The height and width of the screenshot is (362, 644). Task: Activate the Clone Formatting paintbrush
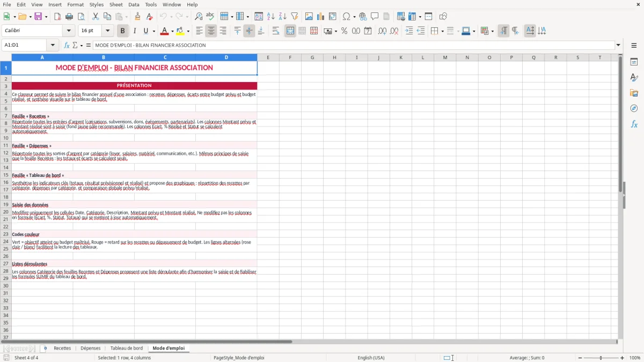pos(138,17)
